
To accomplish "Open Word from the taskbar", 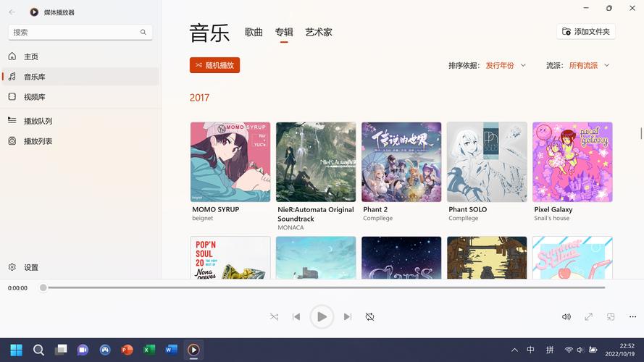I will pyautogui.click(x=171, y=350).
